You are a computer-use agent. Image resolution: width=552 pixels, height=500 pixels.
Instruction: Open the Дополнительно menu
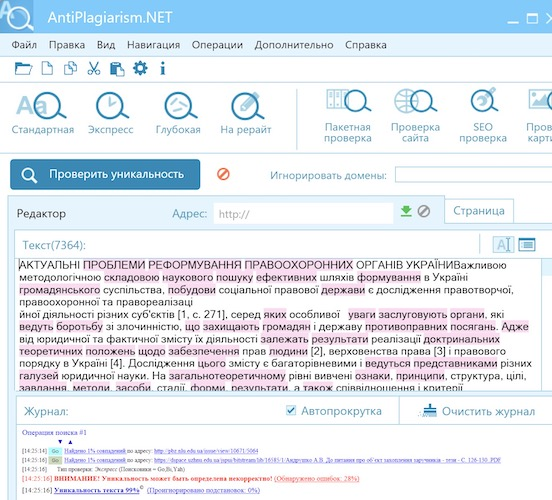294,45
